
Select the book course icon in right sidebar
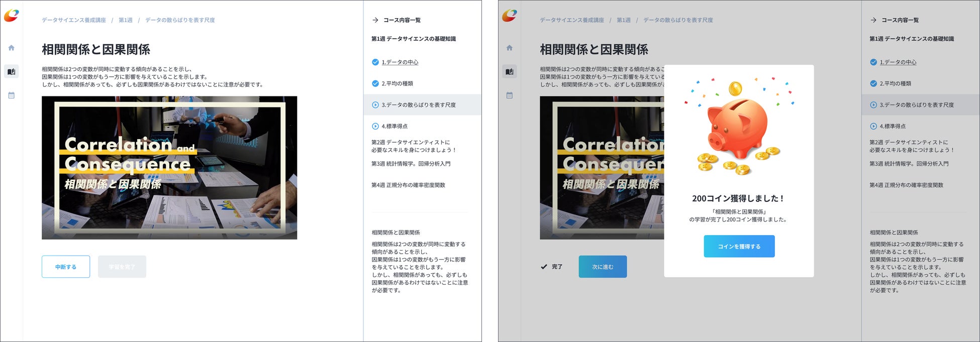click(x=509, y=71)
